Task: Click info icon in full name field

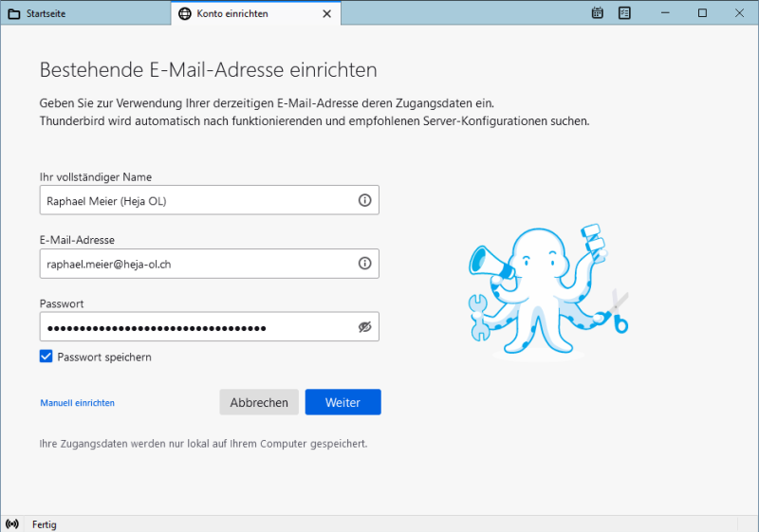Action: [364, 200]
